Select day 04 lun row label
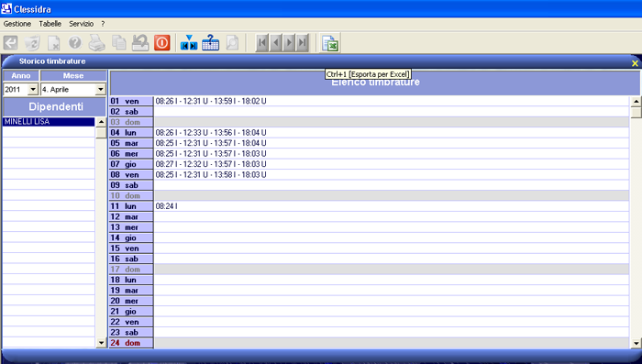Screen dimensions: 642x364 click(x=131, y=133)
